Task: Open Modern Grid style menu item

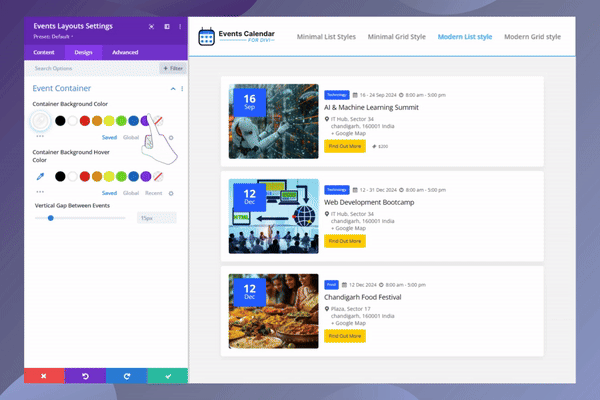Action: [x=532, y=37]
